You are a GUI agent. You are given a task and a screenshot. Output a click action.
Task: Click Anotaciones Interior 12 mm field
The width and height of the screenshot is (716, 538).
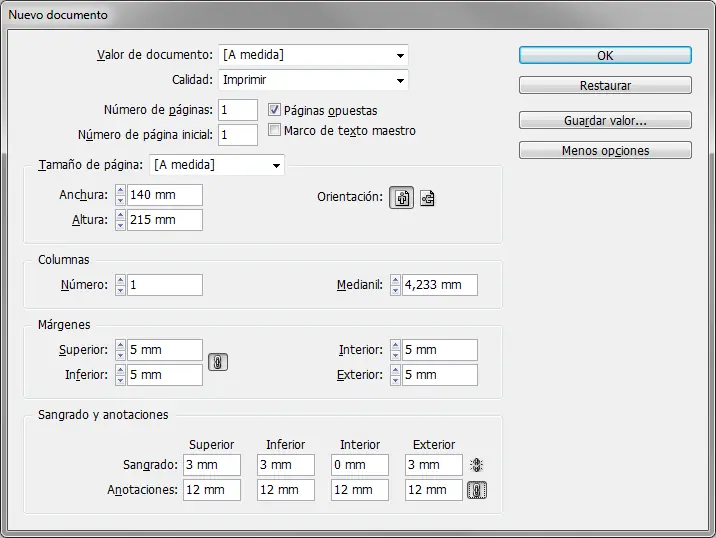coord(360,490)
